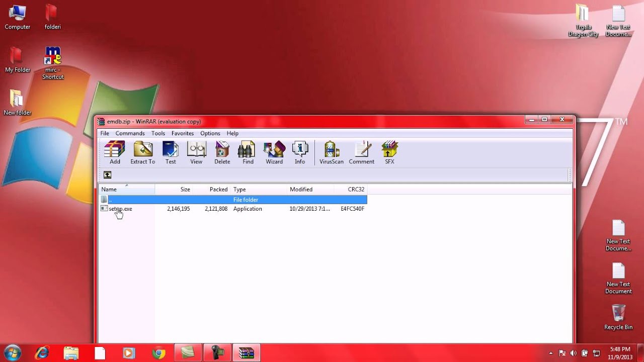Viewport: 644px width, 362px height.
Task: Open the Commands menu
Action: [x=130, y=133]
